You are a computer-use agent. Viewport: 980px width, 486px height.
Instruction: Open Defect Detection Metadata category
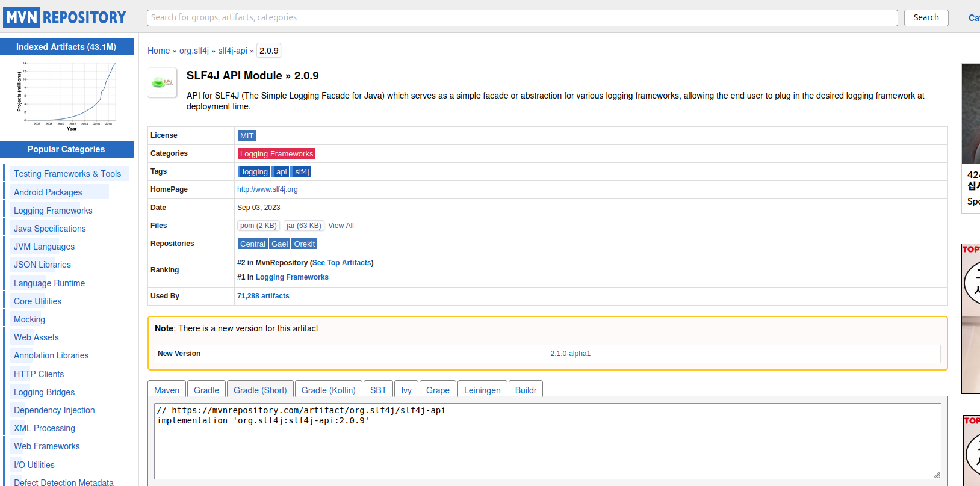click(x=64, y=482)
